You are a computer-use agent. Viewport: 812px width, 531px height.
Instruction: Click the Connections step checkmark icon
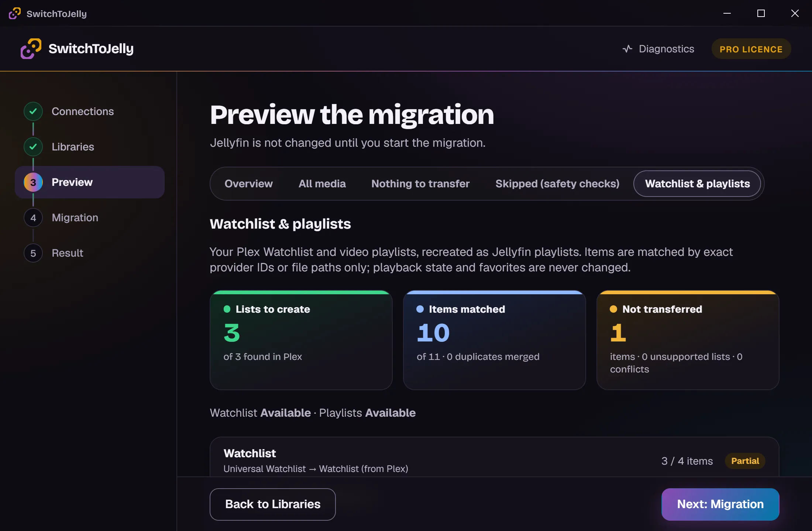(33, 111)
